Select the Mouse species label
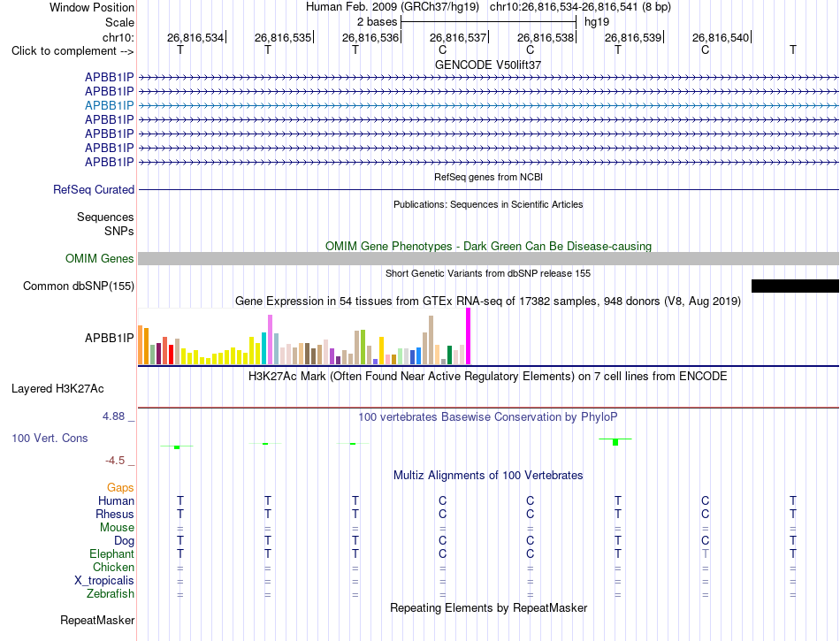The width and height of the screenshot is (840, 641). 117,528
